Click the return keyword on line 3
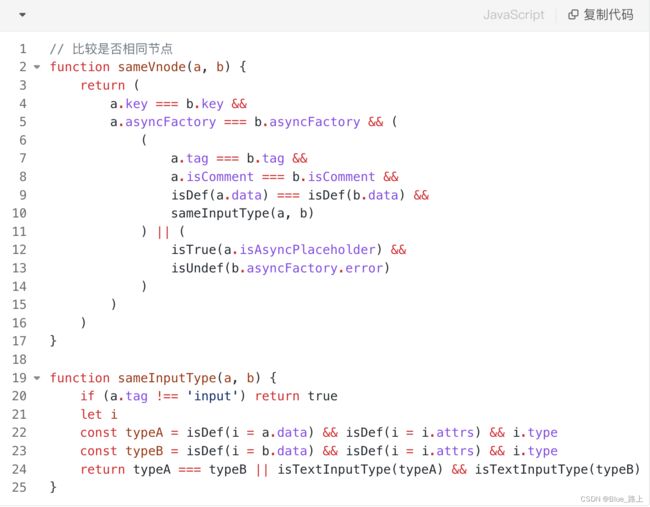Image resolution: width=650 pixels, height=507 pixels. [102, 85]
